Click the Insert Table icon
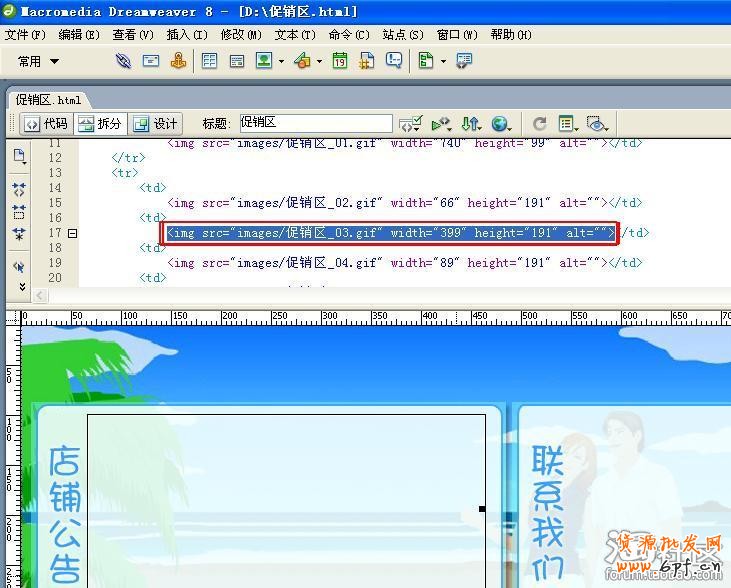 210,61
